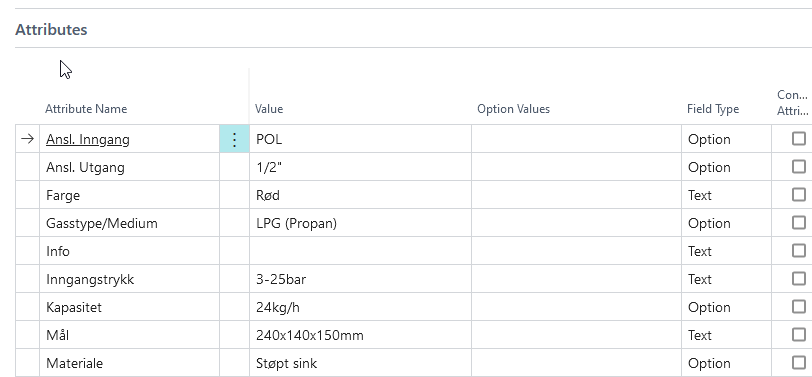Screen dimensions: 812x377
Task: Click the Field Type column header
Action: coord(713,109)
